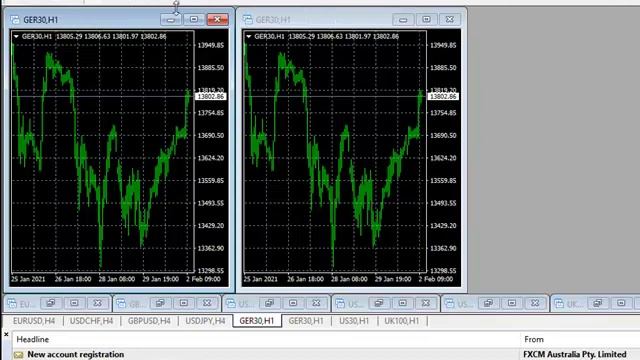Sort by the From column header
Image resolution: width=640 pixels, height=360 pixels.
580,339
